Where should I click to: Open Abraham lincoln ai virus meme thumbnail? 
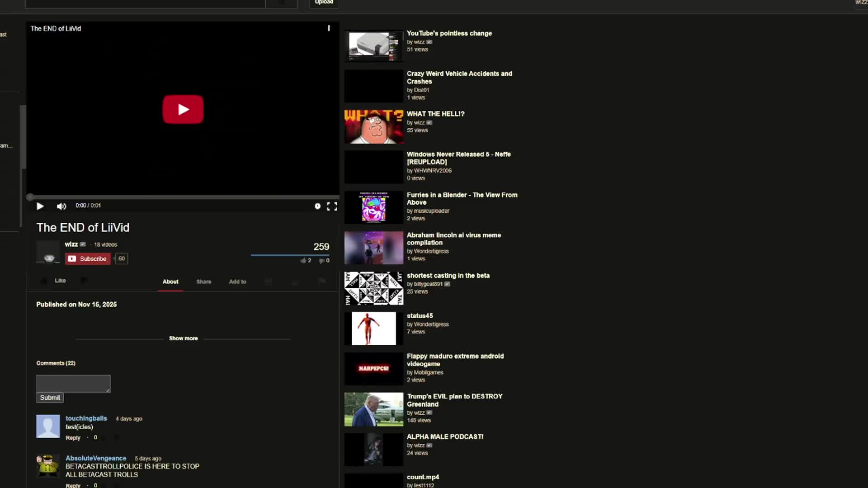click(x=373, y=248)
